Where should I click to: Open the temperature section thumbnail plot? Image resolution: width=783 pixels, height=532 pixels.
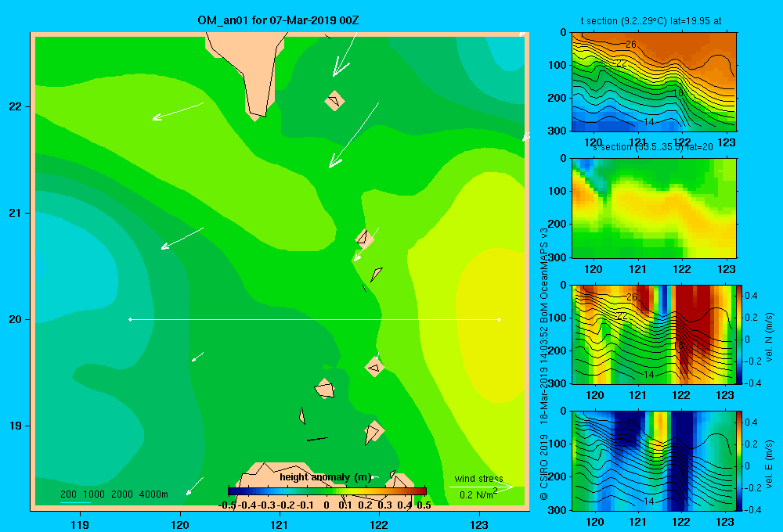(654, 82)
